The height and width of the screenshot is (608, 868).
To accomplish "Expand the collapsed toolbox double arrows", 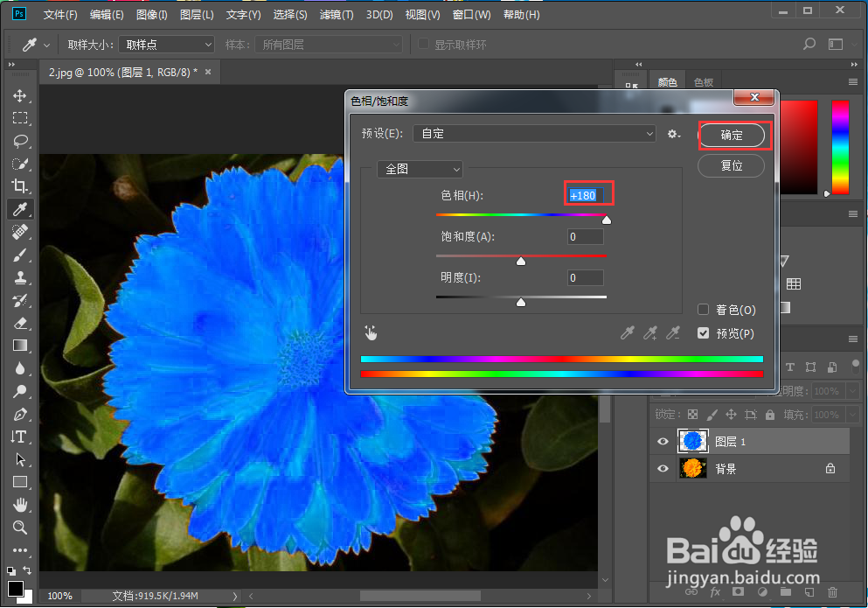I will pos(11,65).
